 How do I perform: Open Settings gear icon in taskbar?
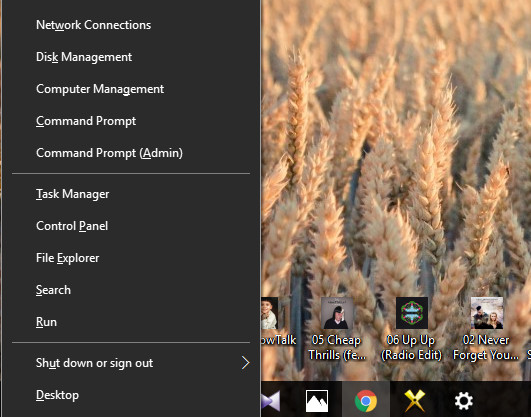click(464, 401)
